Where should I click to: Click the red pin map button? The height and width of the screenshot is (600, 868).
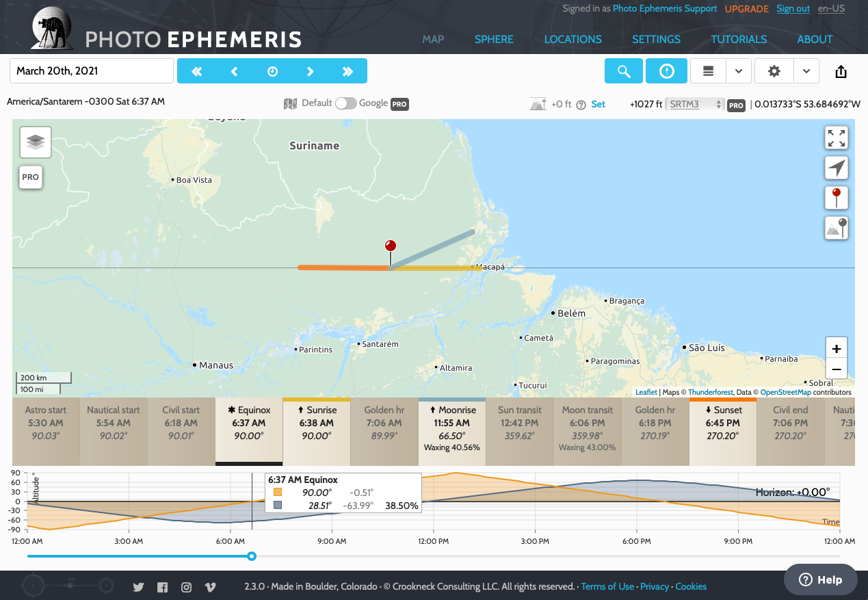click(x=836, y=198)
